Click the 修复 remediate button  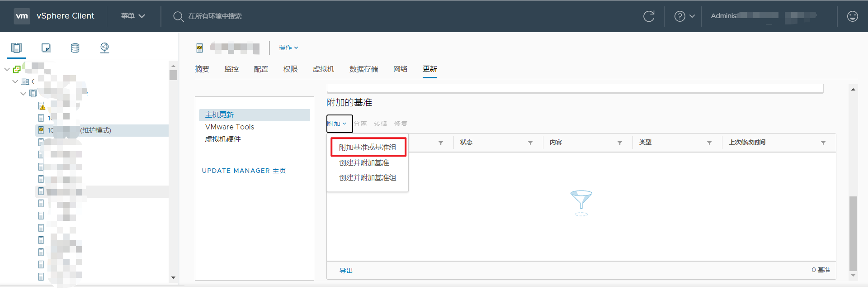click(401, 124)
